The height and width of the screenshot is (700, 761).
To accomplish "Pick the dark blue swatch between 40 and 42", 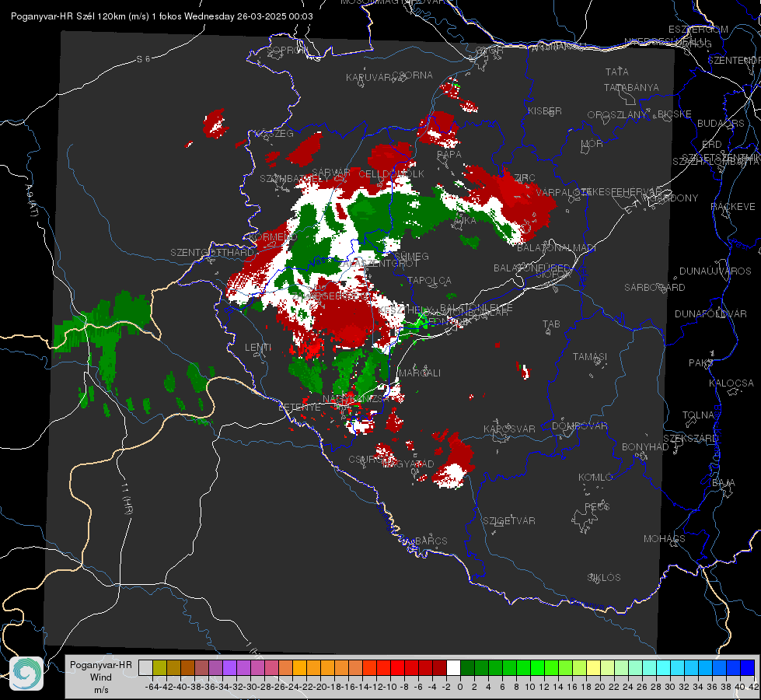I will [x=748, y=667].
